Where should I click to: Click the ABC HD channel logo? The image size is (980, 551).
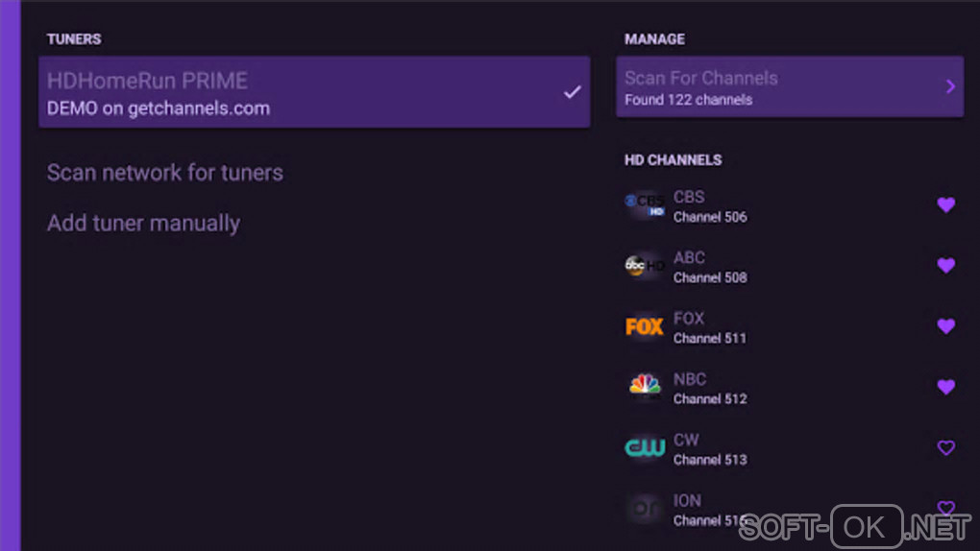tap(644, 266)
